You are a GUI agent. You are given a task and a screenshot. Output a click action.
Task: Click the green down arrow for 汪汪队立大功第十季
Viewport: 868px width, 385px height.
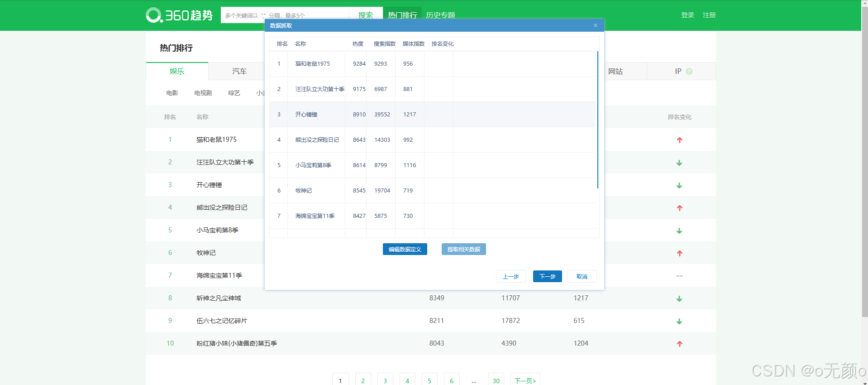coord(679,163)
